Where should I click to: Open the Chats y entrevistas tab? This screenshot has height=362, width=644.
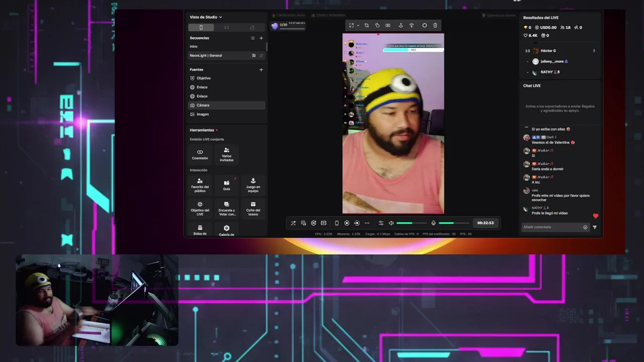[x=328, y=16]
